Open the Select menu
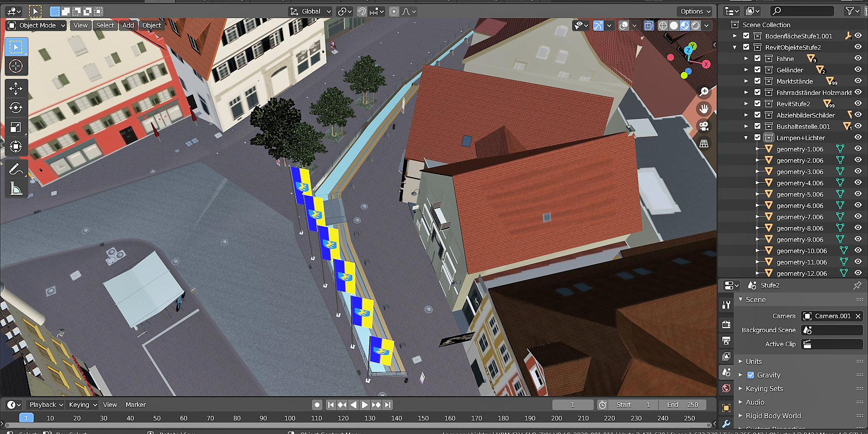 coord(105,25)
